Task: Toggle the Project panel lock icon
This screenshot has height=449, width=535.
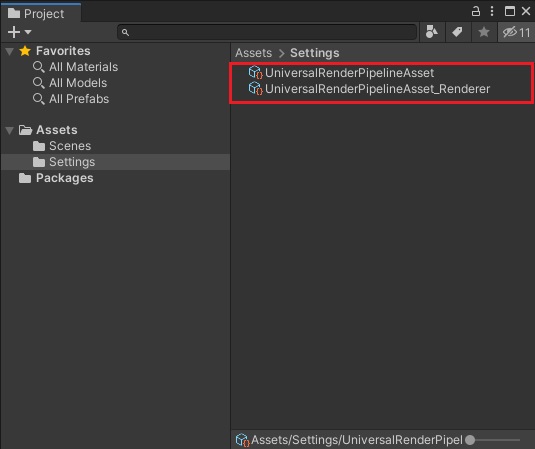Action: [x=476, y=11]
